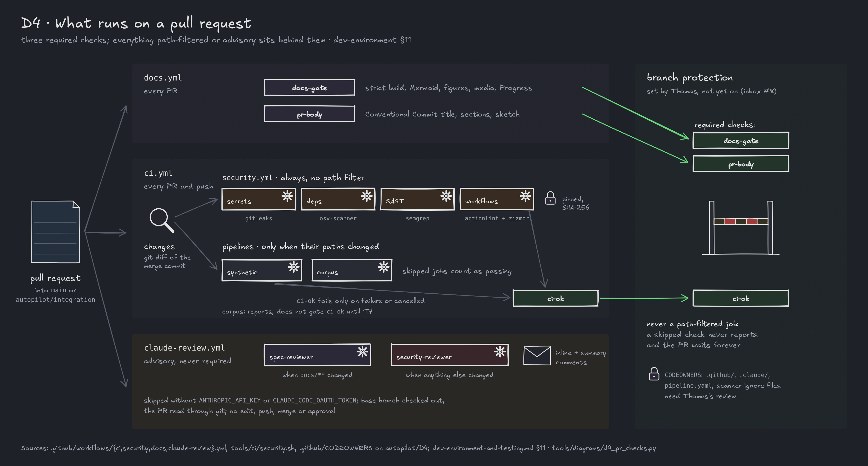Screen dimensions: 868x466
Task: Click the docs.yml heading
Action: [x=163, y=78]
